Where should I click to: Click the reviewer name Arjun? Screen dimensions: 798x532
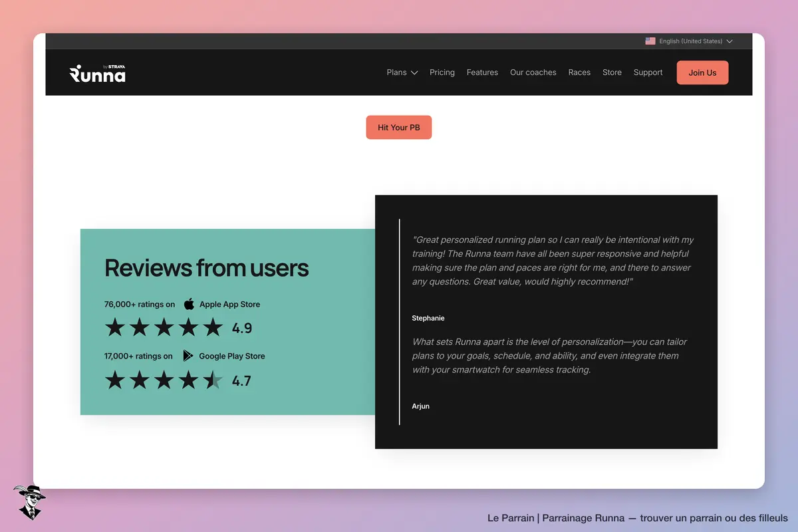(x=421, y=406)
